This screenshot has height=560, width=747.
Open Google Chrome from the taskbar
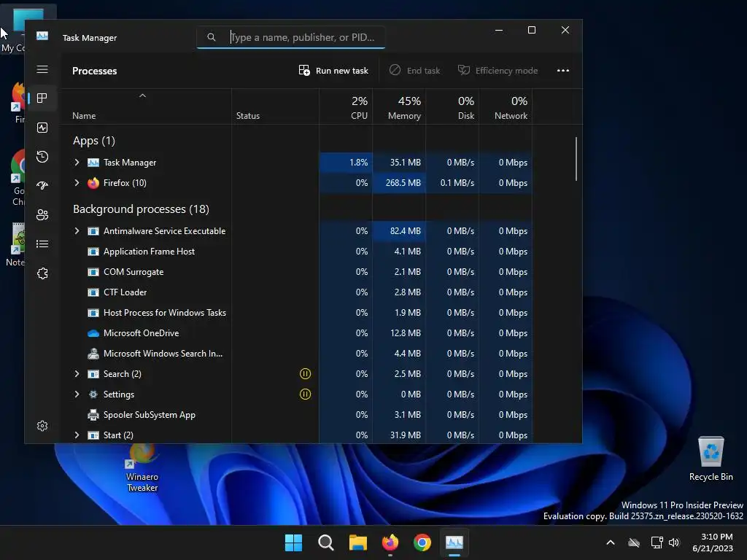pyautogui.click(x=422, y=542)
